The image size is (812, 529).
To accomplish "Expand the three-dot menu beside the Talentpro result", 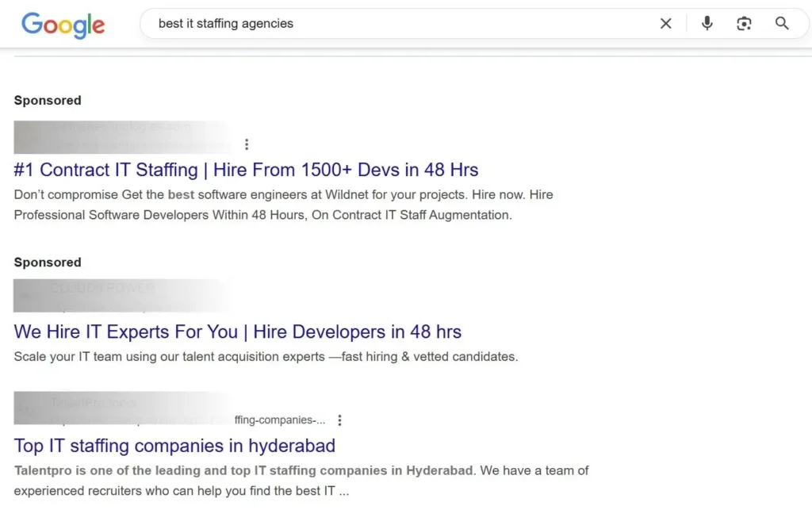I will [x=340, y=420].
